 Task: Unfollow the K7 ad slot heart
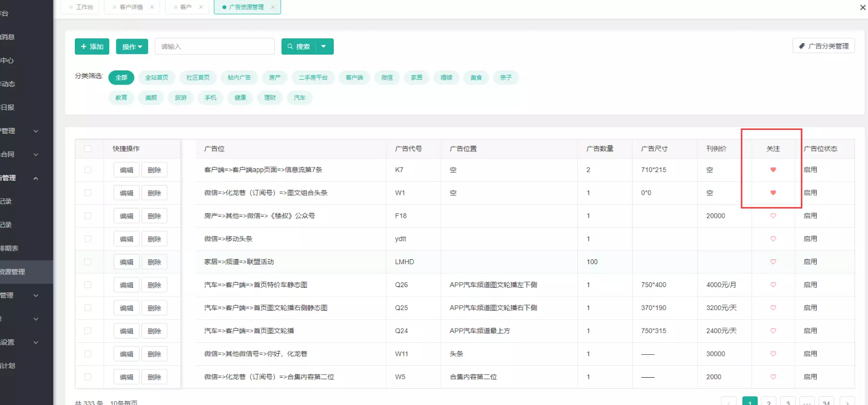[x=773, y=170]
